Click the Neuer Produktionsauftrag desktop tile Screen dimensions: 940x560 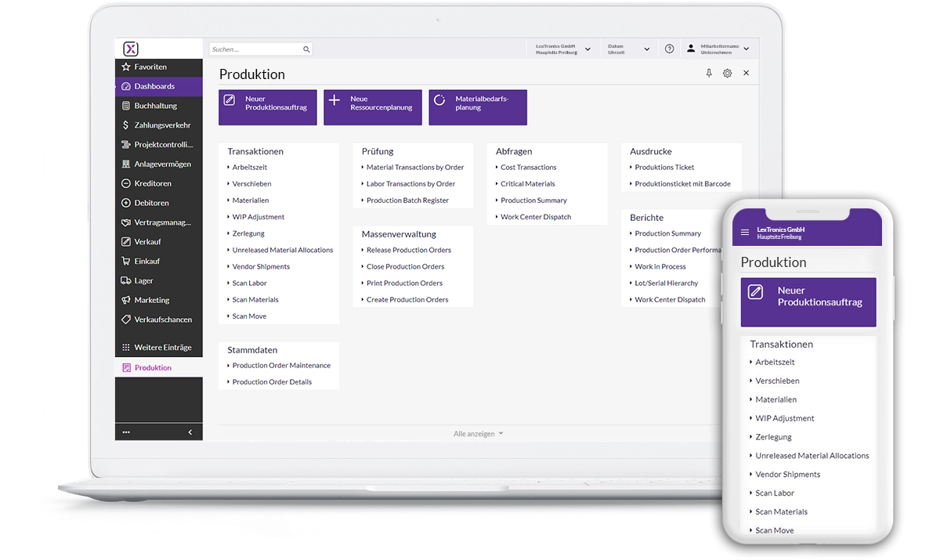268,107
